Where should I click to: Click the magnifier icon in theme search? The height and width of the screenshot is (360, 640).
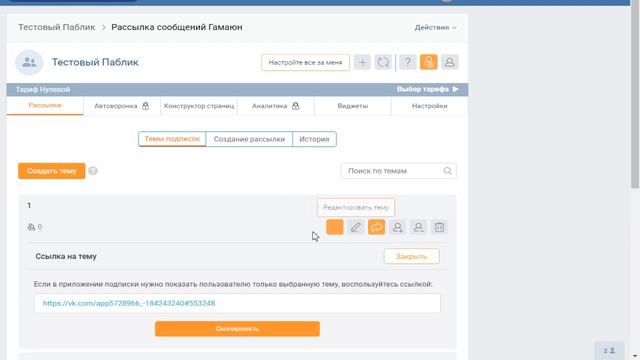pyautogui.click(x=447, y=171)
